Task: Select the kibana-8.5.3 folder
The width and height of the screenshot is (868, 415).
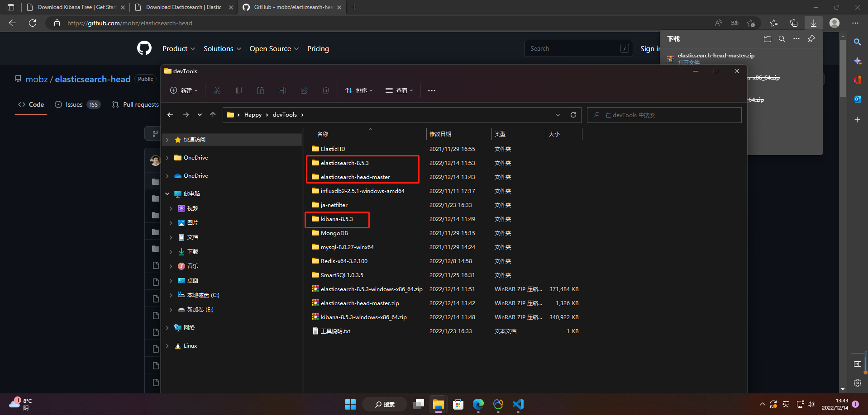Action: pyautogui.click(x=337, y=219)
